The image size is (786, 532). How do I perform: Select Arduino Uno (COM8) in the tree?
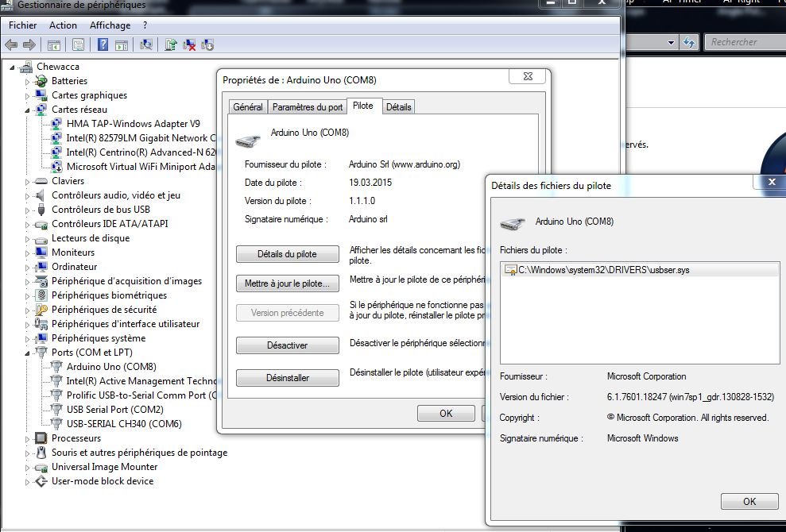tap(111, 367)
